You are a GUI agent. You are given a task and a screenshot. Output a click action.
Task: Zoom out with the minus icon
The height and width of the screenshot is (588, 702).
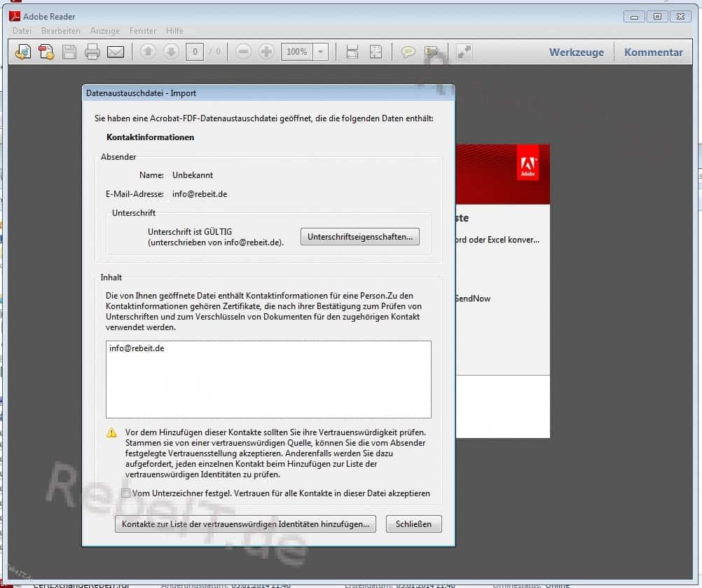click(243, 52)
